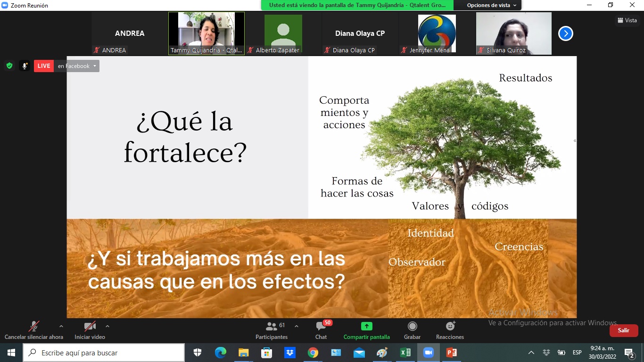This screenshot has width=644, height=362.
Task: Click battery status tray icon
Action: (x=561, y=353)
